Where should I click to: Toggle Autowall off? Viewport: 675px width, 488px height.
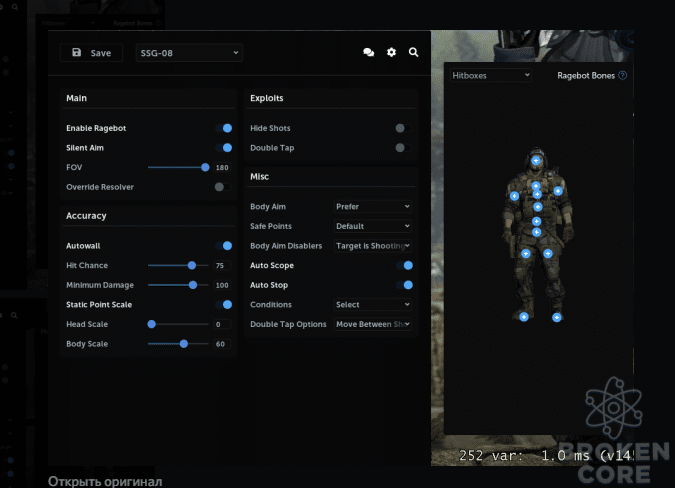point(224,246)
